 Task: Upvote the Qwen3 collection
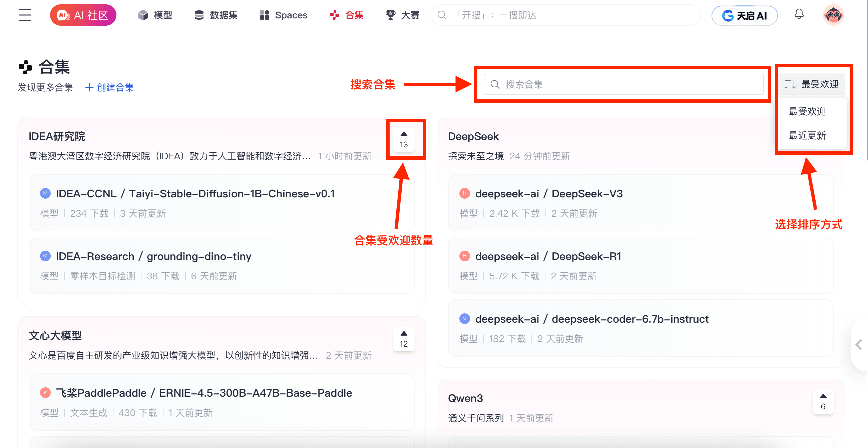click(823, 402)
